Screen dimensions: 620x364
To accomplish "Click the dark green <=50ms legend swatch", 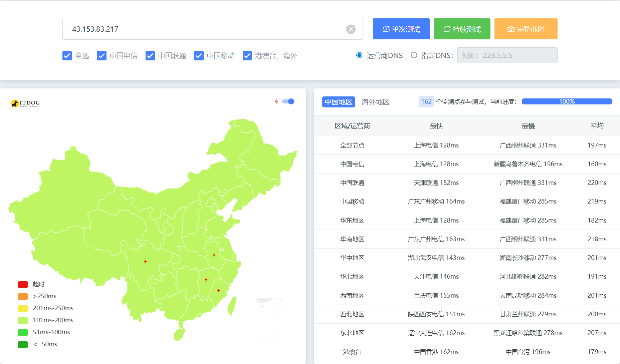I will pos(23,344).
